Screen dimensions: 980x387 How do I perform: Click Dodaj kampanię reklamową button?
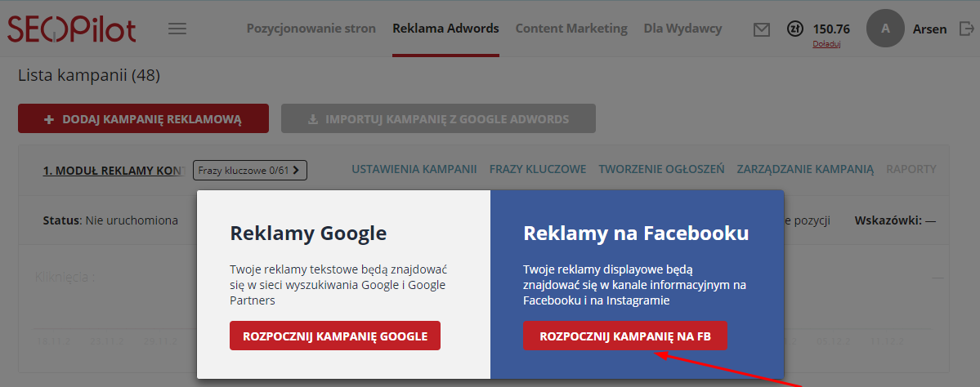pyautogui.click(x=143, y=119)
